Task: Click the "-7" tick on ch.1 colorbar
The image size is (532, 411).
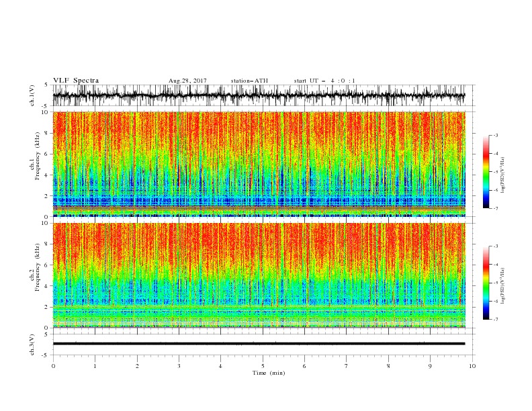Action: click(495, 208)
